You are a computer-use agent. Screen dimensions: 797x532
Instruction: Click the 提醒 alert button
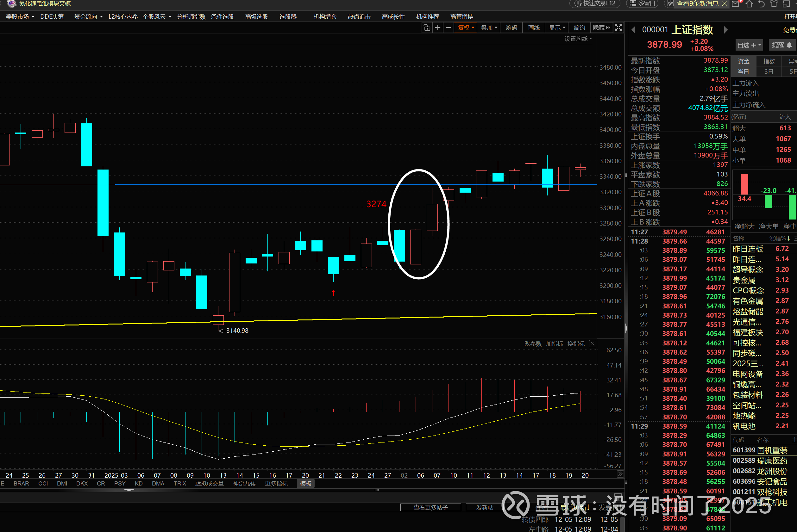[x=781, y=45]
